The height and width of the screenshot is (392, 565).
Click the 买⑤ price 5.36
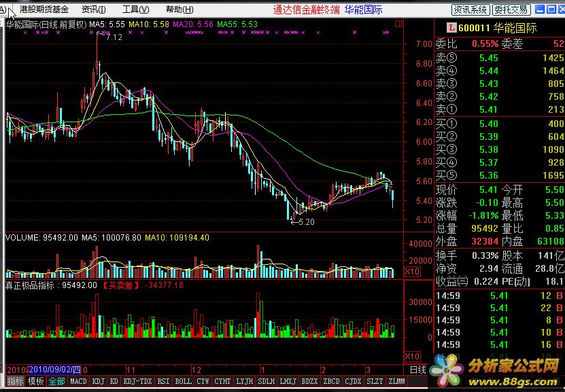pyautogui.click(x=489, y=176)
